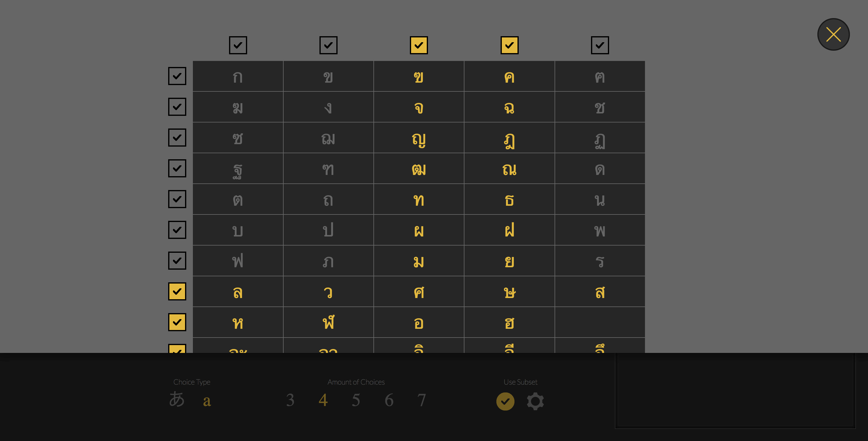This screenshot has height=441, width=868.
Task: Check the rightmost column checkbox
Action: click(600, 45)
